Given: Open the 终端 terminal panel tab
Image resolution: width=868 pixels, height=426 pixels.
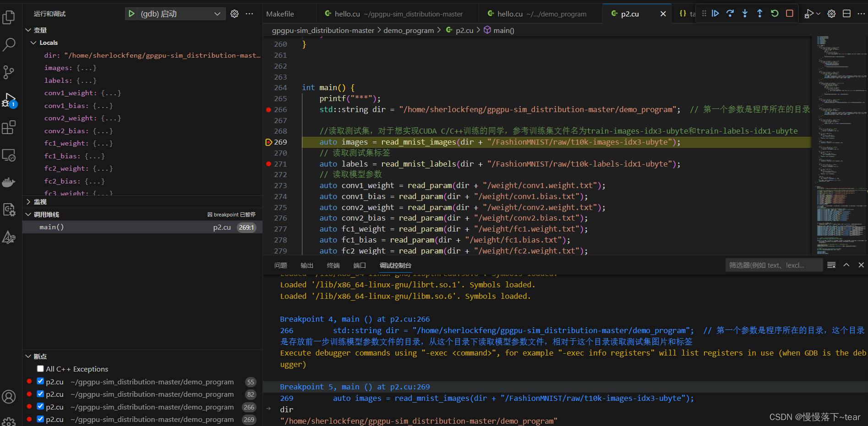Looking at the screenshot, I should click(333, 265).
